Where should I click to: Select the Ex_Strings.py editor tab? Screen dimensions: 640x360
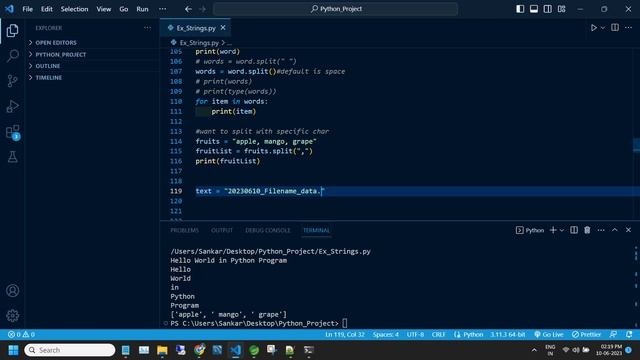coord(196,28)
